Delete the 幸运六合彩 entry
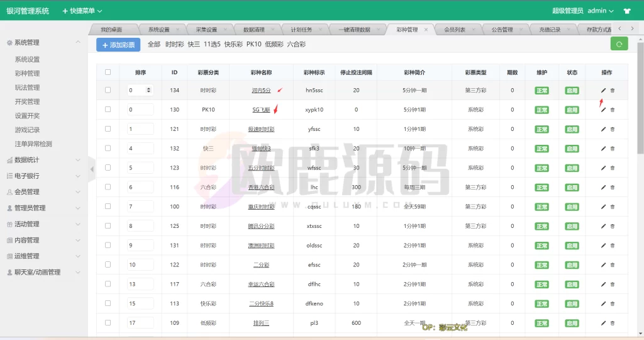The image size is (644, 340). point(613,284)
